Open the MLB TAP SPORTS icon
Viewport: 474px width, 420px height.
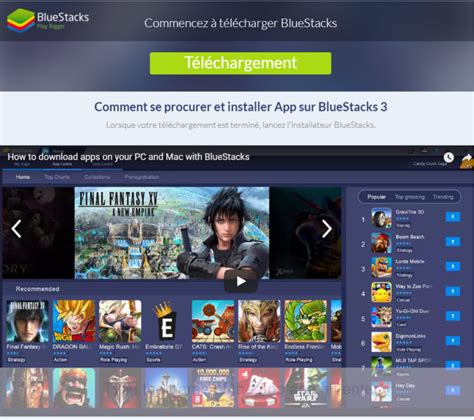381,367
